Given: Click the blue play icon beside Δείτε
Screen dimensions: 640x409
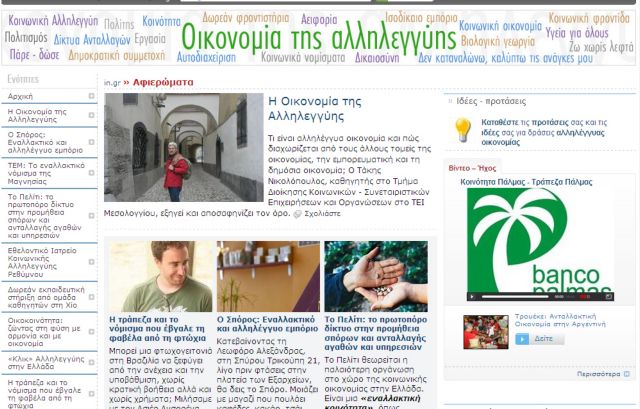Looking at the screenshot, I should (x=522, y=339).
